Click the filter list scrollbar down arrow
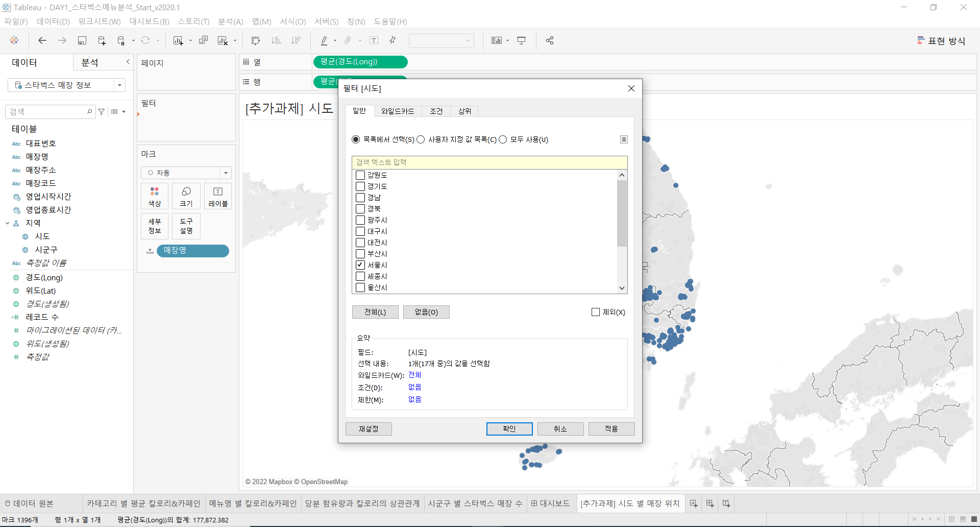Viewport: 980px width, 527px height. click(x=622, y=288)
